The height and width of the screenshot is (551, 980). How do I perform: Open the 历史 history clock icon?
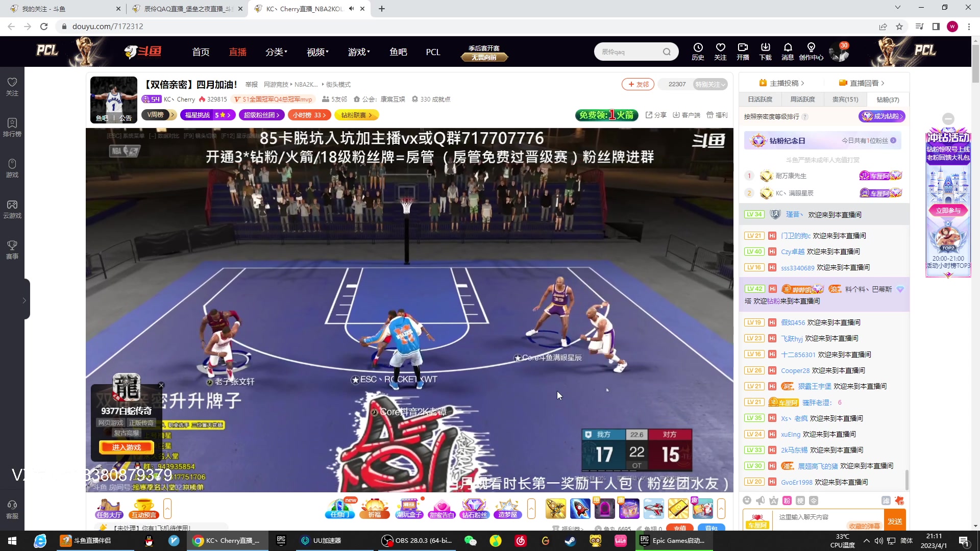point(698,52)
